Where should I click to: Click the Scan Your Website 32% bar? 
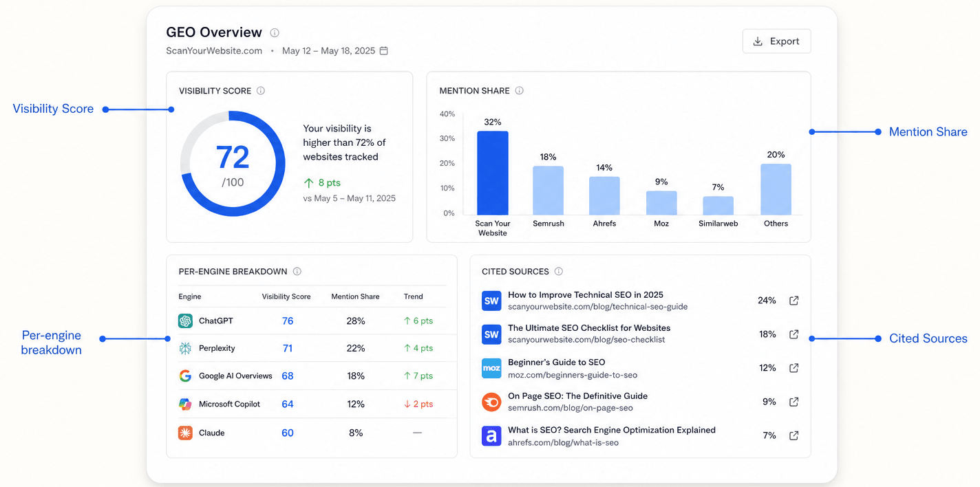point(493,173)
